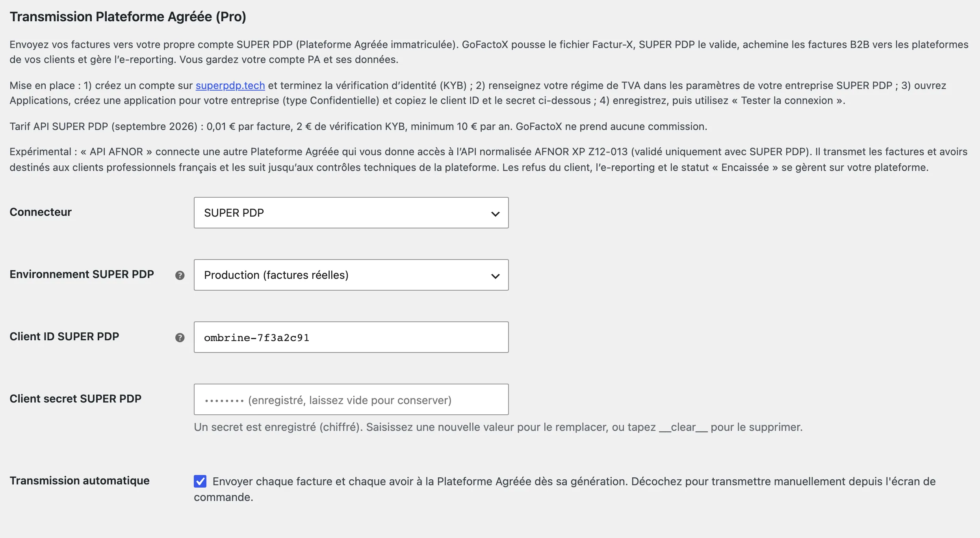
Task: Click chevron arrow of the Environnement select
Action: [x=495, y=276]
